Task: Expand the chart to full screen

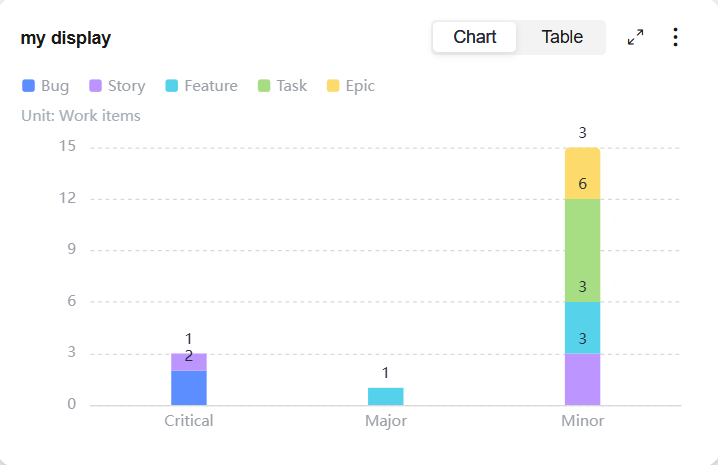Action: [x=635, y=38]
